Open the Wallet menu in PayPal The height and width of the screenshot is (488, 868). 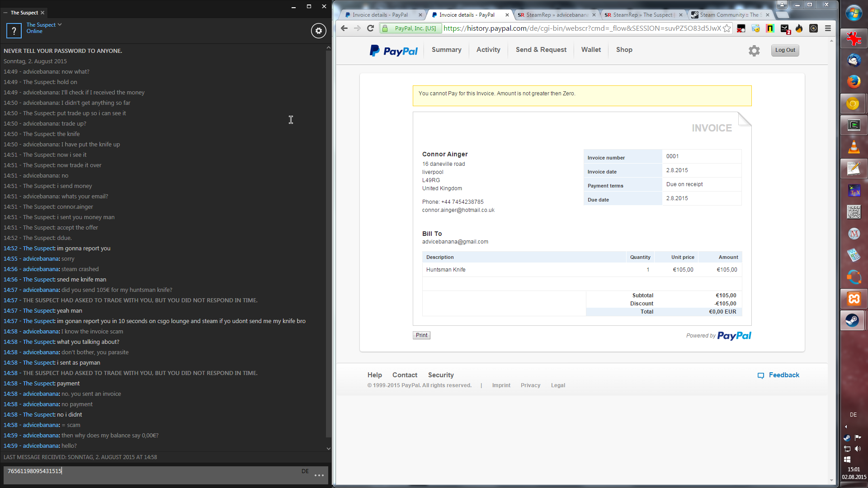coord(591,50)
